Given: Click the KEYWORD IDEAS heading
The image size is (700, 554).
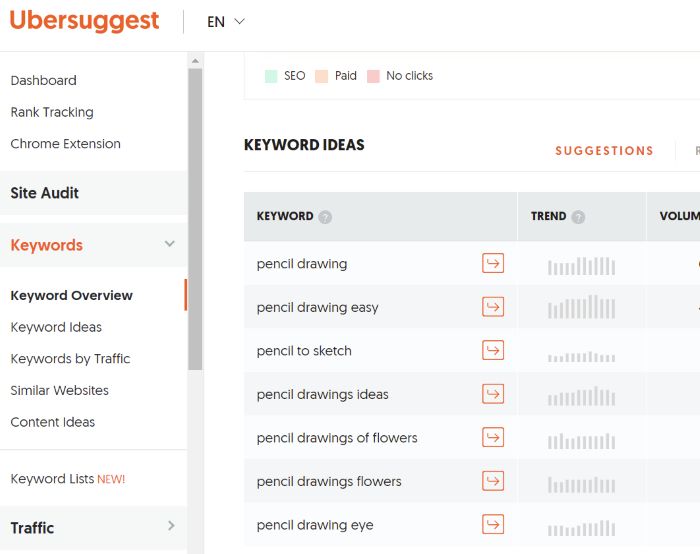Looking at the screenshot, I should 304,145.
